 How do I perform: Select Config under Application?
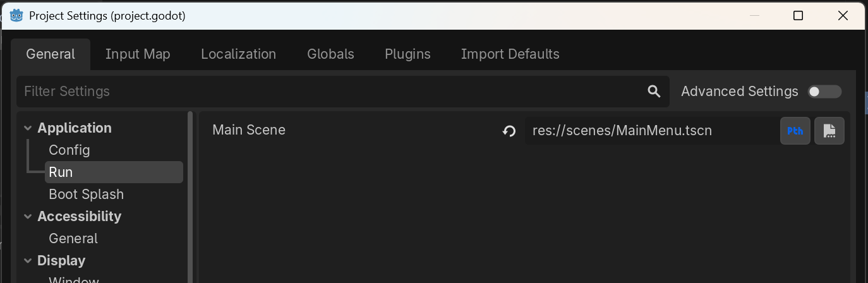tap(69, 150)
